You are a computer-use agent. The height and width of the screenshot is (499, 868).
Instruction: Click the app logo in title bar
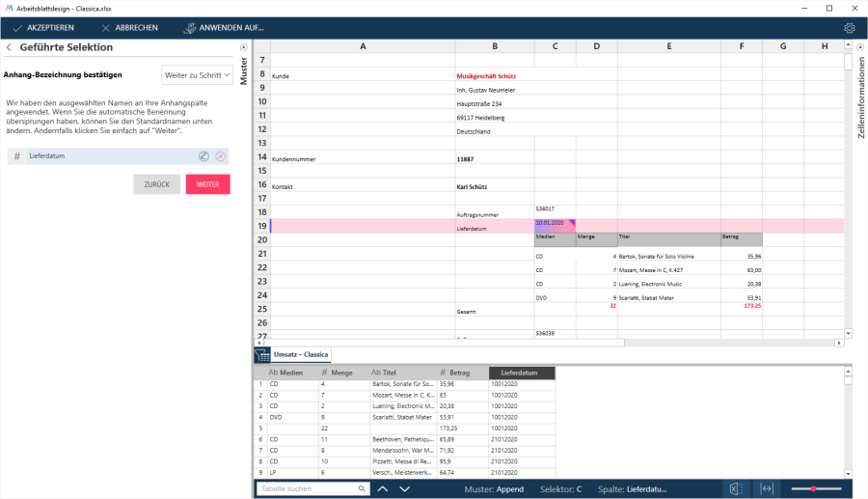click(9, 9)
